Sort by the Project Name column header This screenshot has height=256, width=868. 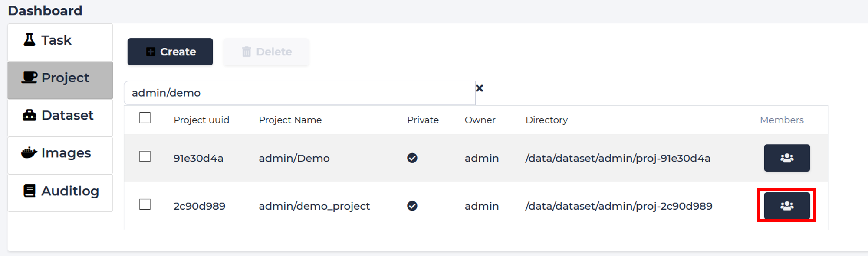point(290,120)
